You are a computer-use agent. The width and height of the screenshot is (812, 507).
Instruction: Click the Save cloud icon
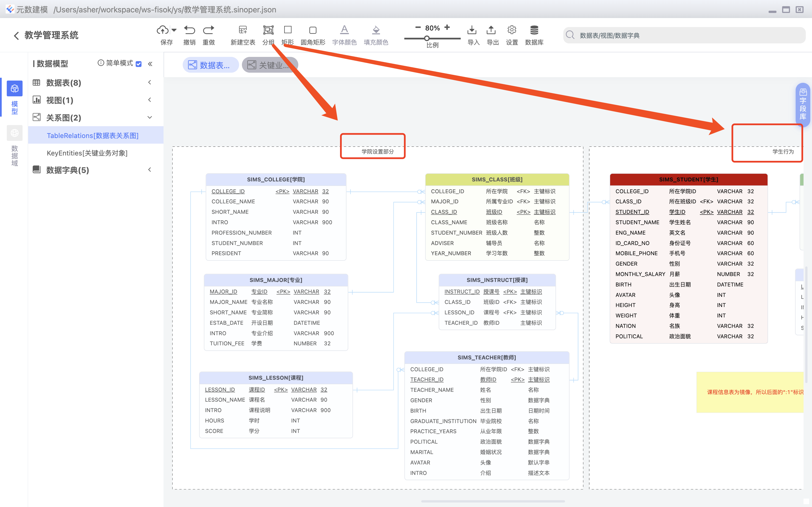pos(163,30)
